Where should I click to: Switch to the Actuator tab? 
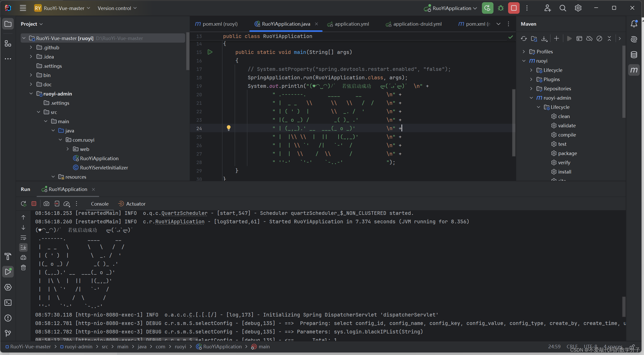tap(132, 204)
